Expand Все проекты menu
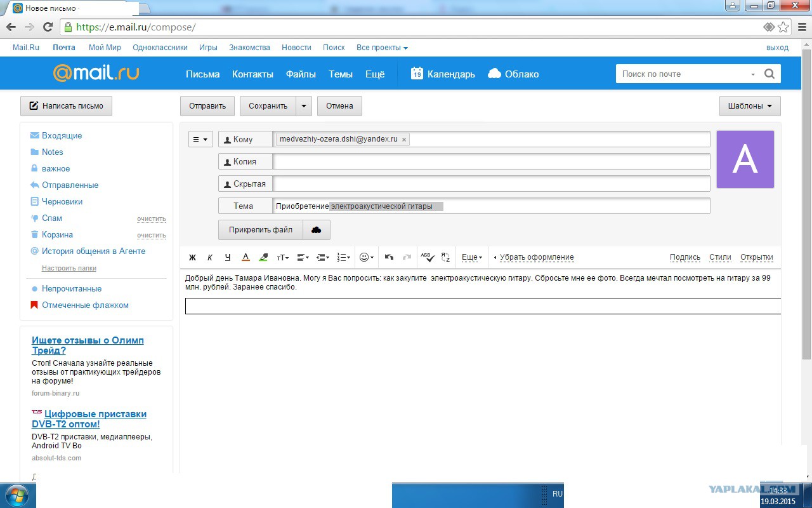 382,48
